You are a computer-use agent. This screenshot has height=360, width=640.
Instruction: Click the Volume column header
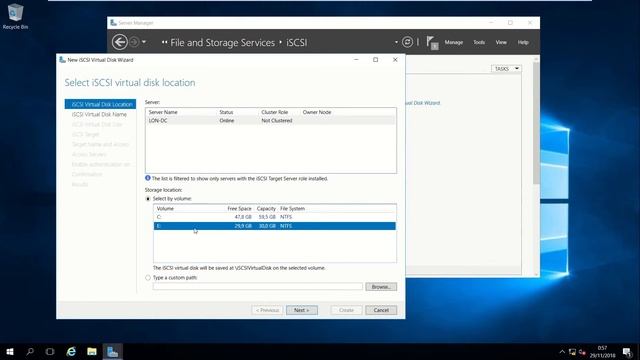coord(165,208)
